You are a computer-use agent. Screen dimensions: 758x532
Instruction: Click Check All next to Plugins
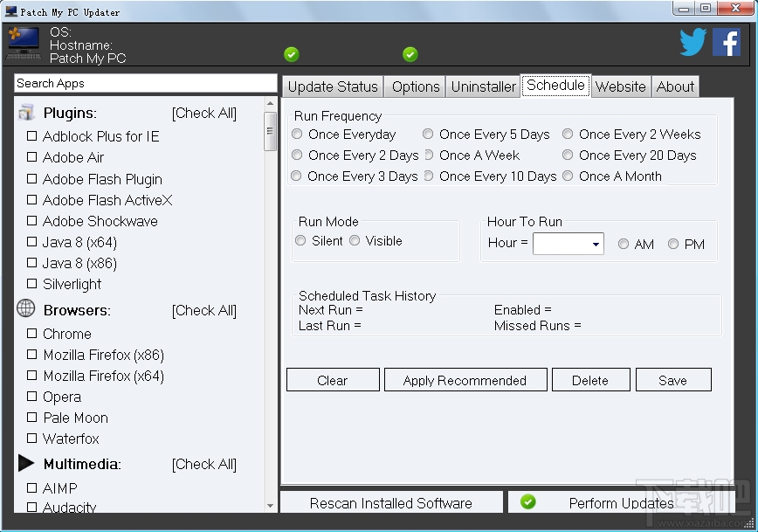(x=204, y=112)
